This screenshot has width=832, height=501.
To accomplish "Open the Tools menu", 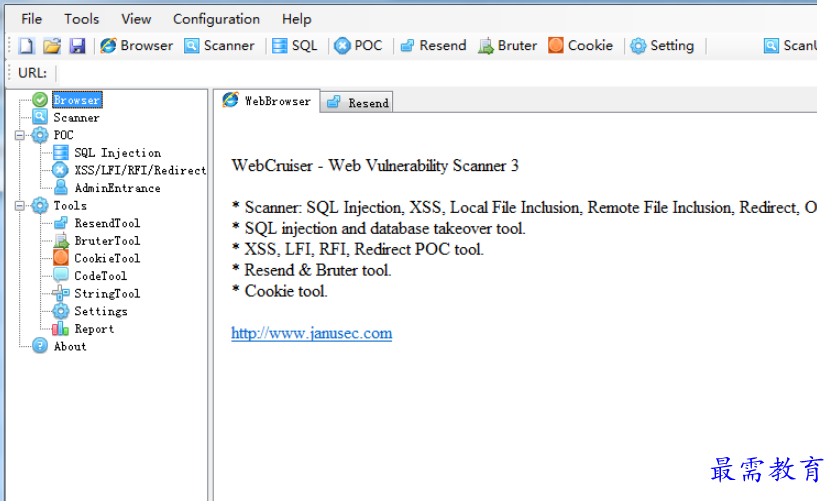I will click(82, 19).
